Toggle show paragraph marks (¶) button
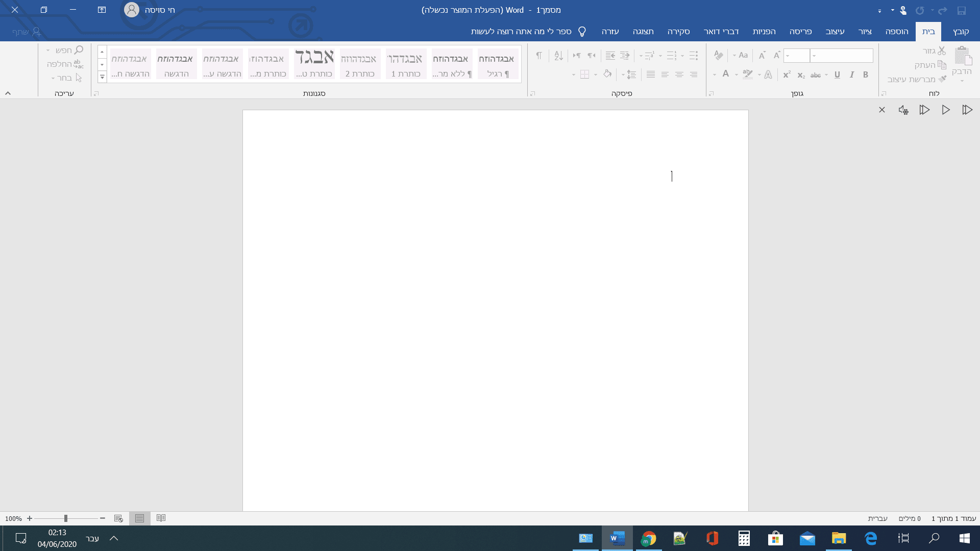This screenshot has height=551, width=980. coord(539,56)
